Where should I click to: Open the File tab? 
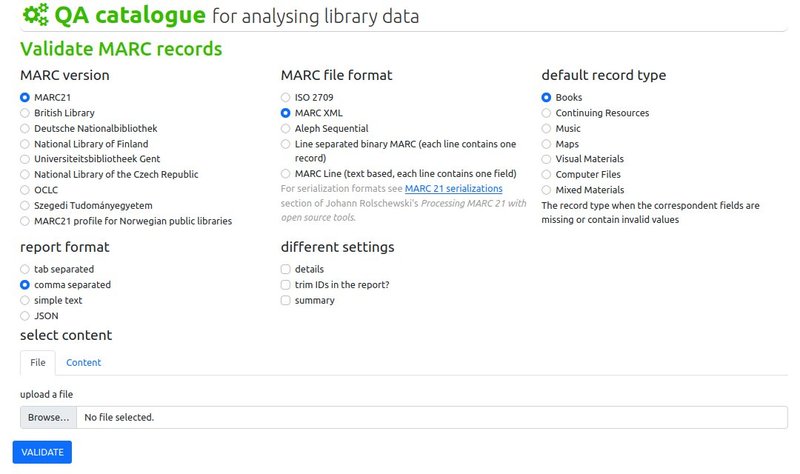tap(38, 363)
